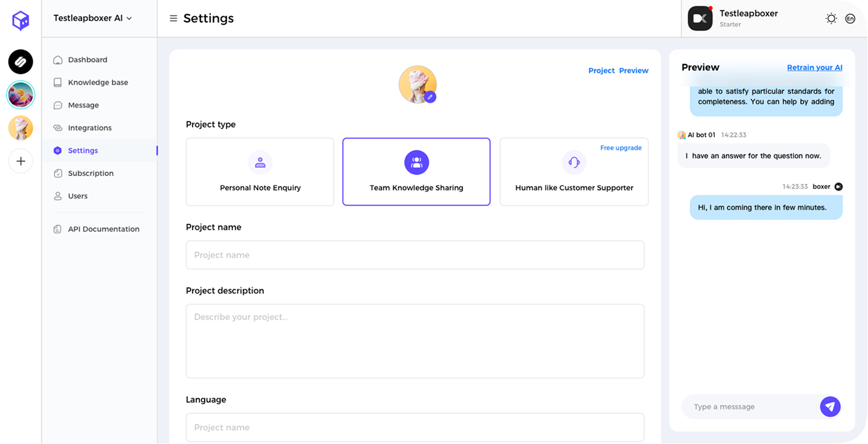Select the Team Knowledge Sharing project type
The height and width of the screenshot is (444, 868).
point(416,171)
